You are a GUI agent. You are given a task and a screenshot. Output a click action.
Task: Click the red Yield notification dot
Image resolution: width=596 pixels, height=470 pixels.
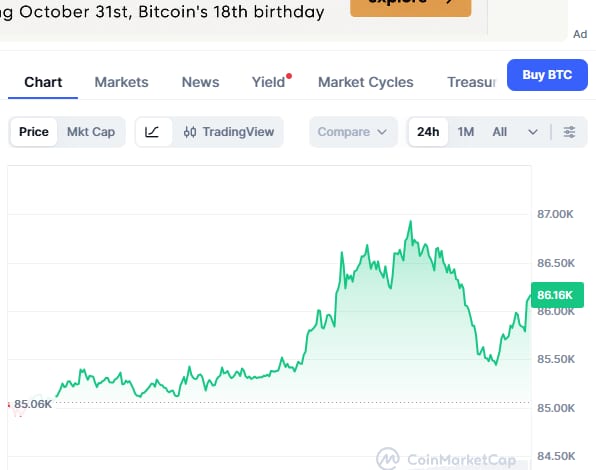289,76
